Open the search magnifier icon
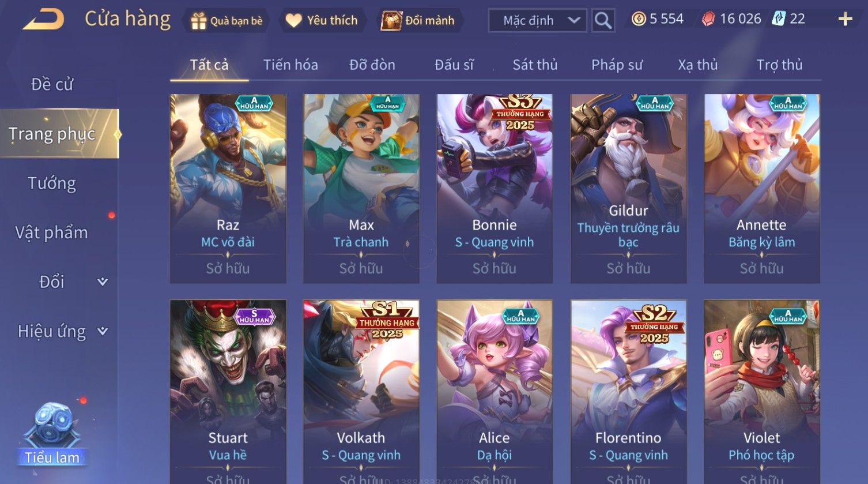 point(603,20)
